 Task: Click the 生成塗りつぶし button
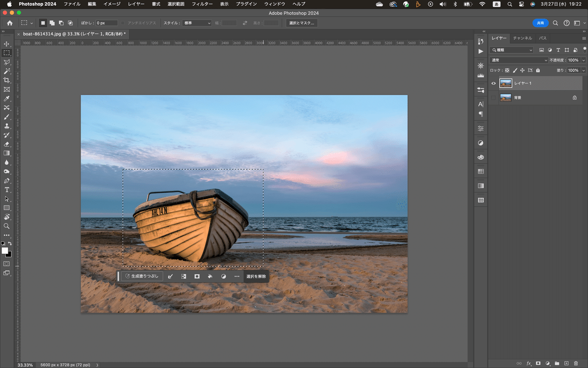(142, 276)
